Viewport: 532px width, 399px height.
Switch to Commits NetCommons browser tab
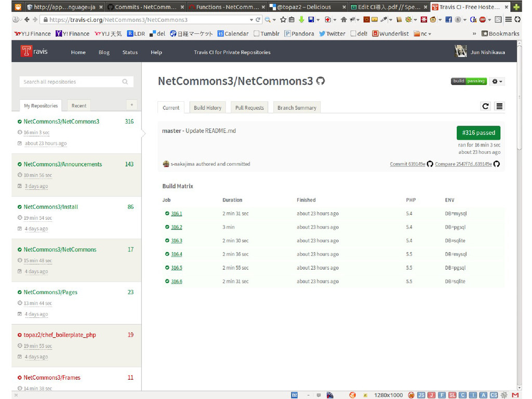point(145,7)
